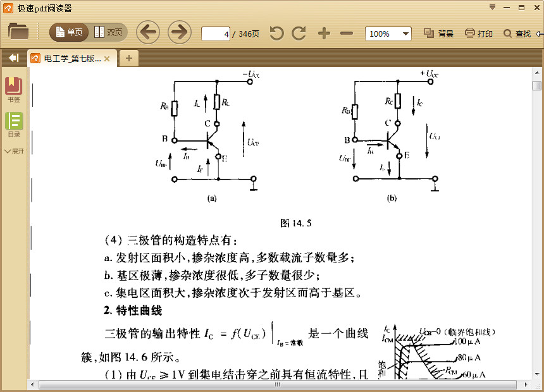Click circuit diagram label (b)
Image resolution: width=544 pixels, height=392 pixels.
(x=392, y=198)
